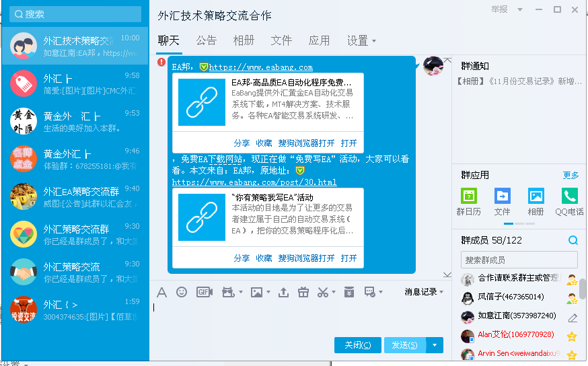Click the gift box icon
Screen dimensions: 588x366
(x=303, y=292)
